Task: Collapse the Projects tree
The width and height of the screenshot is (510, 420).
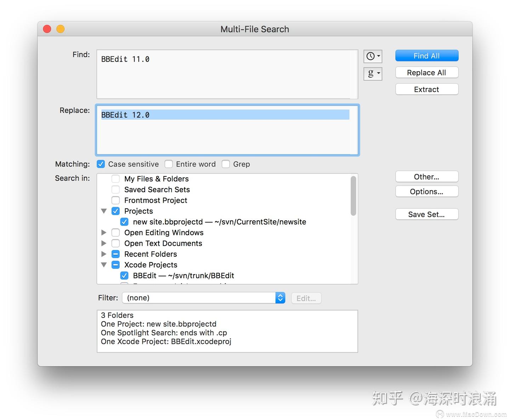Action: [104, 211]
